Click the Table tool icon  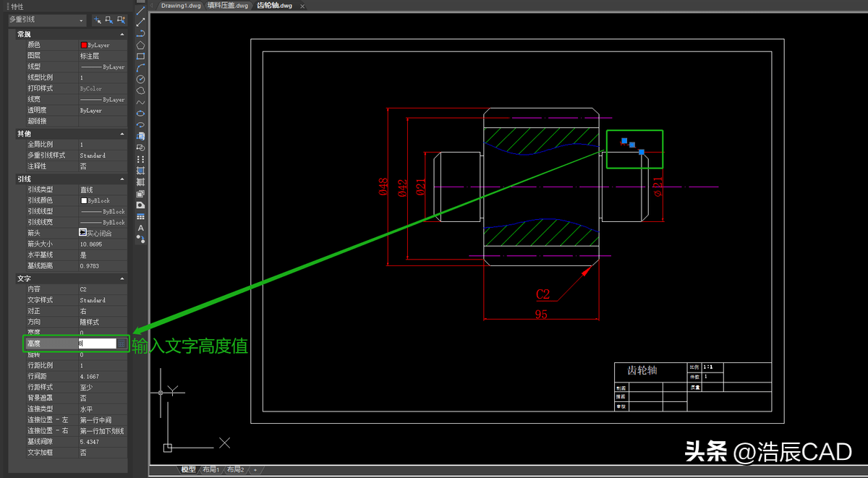[141, 216]
